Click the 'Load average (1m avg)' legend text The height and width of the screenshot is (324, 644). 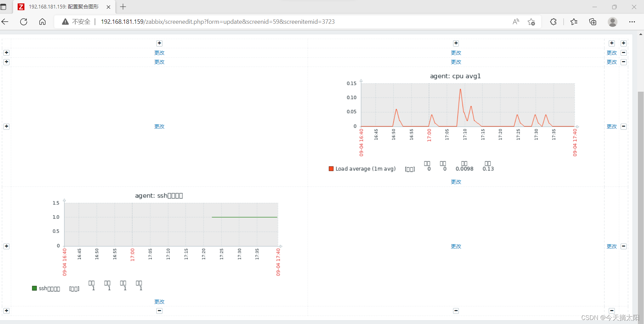click(x=366, y=168)
